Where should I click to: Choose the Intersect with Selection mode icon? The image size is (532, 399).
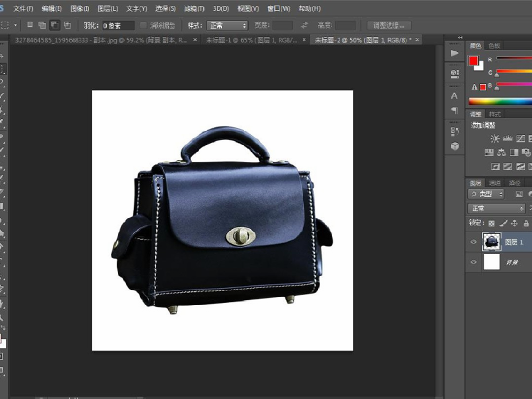(67, 25)
